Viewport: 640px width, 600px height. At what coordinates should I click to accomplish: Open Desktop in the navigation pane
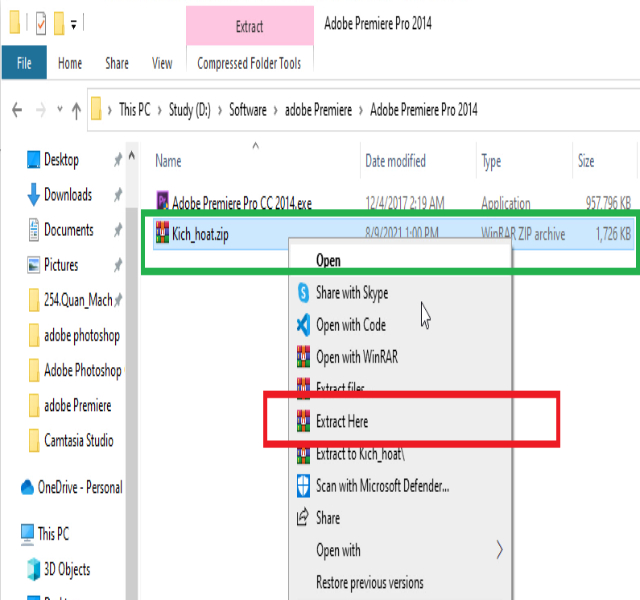click(x=61, y=160)
